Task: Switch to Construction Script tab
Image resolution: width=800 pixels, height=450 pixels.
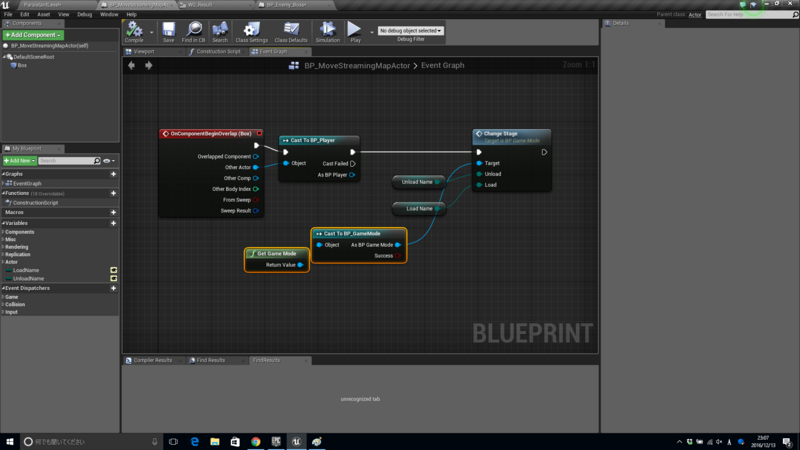Action: pyautogui.click(x=218, y=52)
